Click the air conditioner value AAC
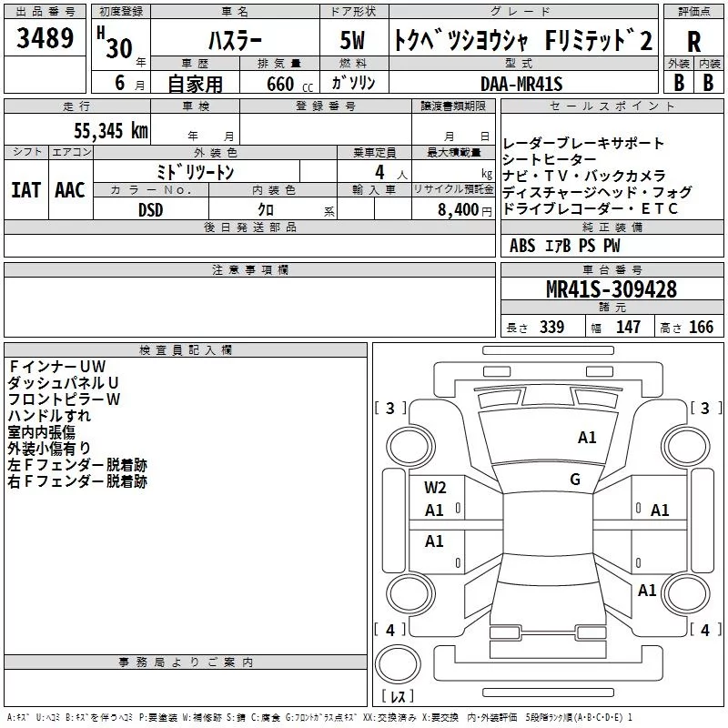 pos(70,190)
